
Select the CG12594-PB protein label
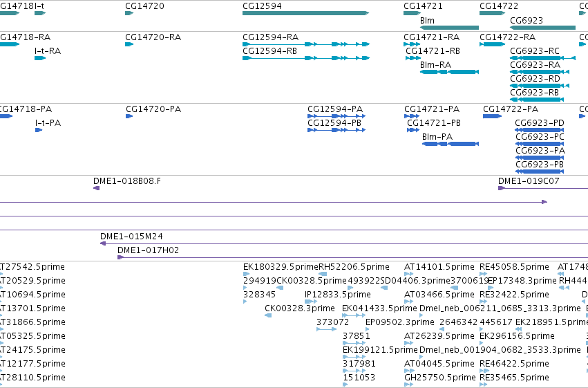coord(334,122)
